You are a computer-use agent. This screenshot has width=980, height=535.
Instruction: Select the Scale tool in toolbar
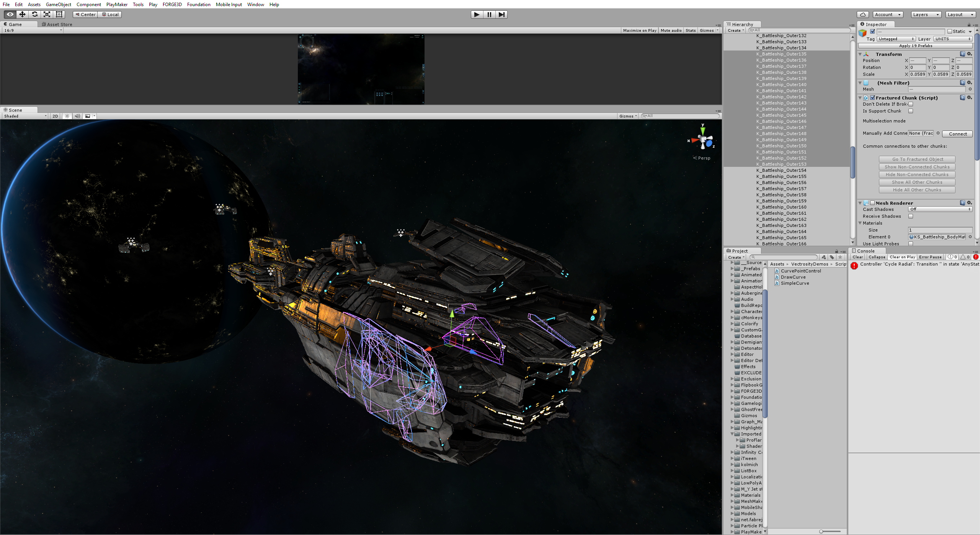pos(47,15)
